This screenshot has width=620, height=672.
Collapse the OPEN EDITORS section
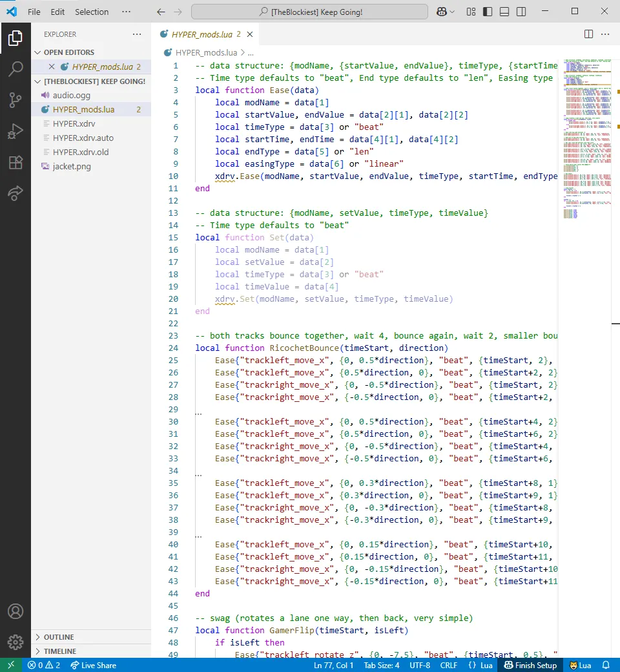pyautogui.click(x=70, y=52)
